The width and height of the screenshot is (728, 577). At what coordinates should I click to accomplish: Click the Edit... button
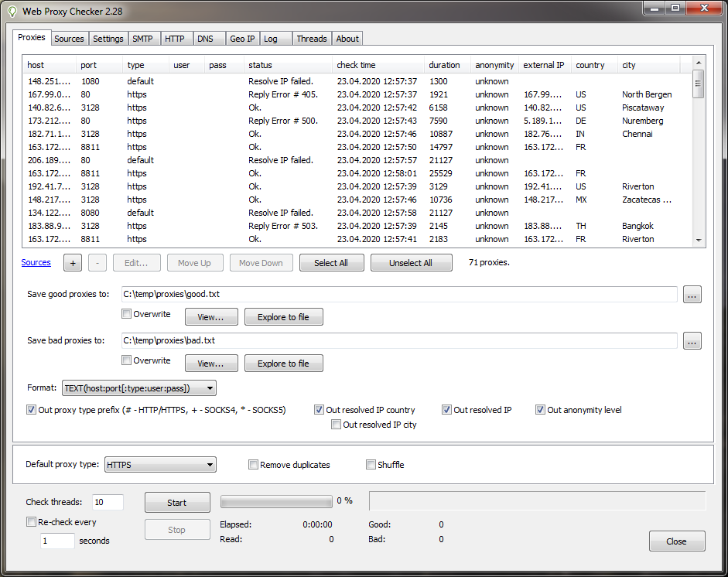[136, 263]
